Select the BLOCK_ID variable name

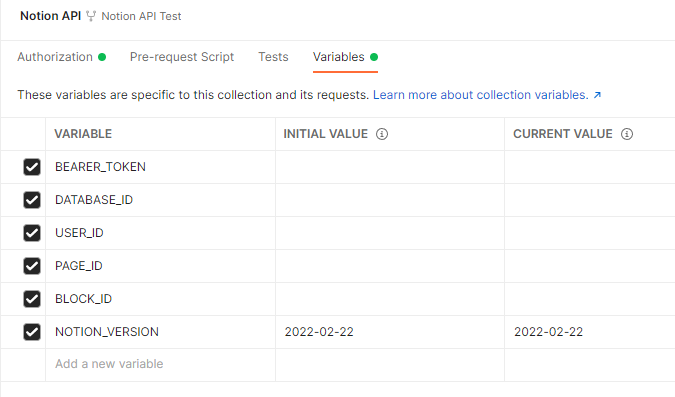click(x=84, y=299)
